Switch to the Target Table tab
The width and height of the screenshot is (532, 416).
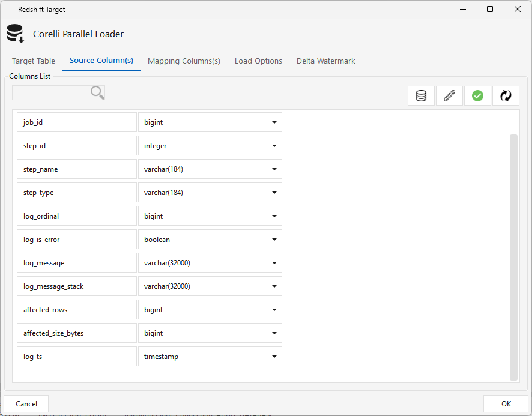(33, 61)
